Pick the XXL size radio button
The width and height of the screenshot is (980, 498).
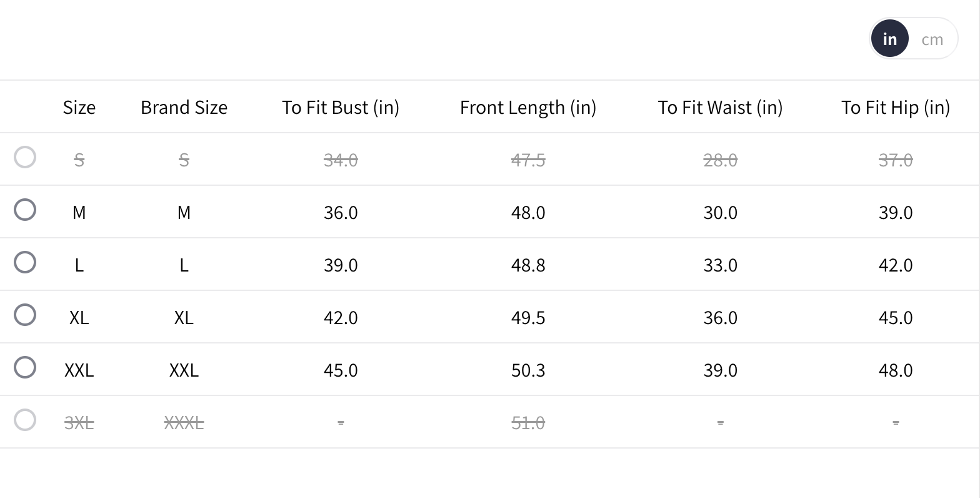point(25,368)
